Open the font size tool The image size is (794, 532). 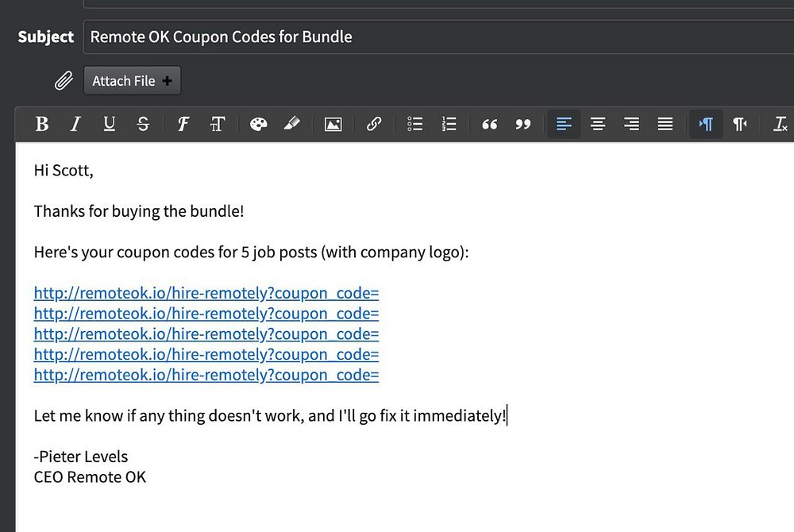[217, 124]
